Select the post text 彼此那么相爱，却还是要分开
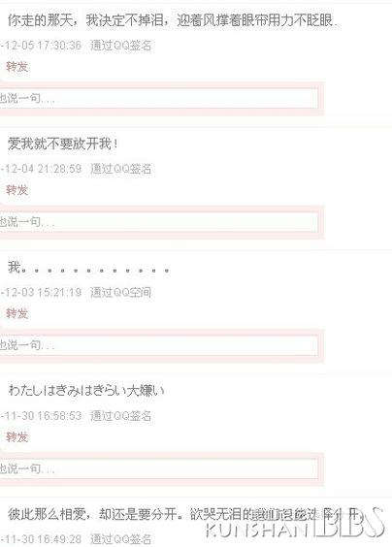 pos(94,514)
